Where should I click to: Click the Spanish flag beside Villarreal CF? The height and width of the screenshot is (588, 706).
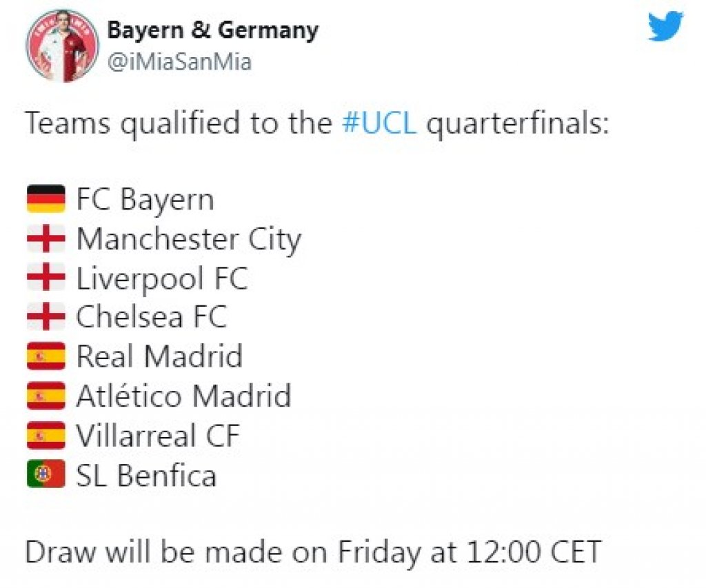point(46,436)
